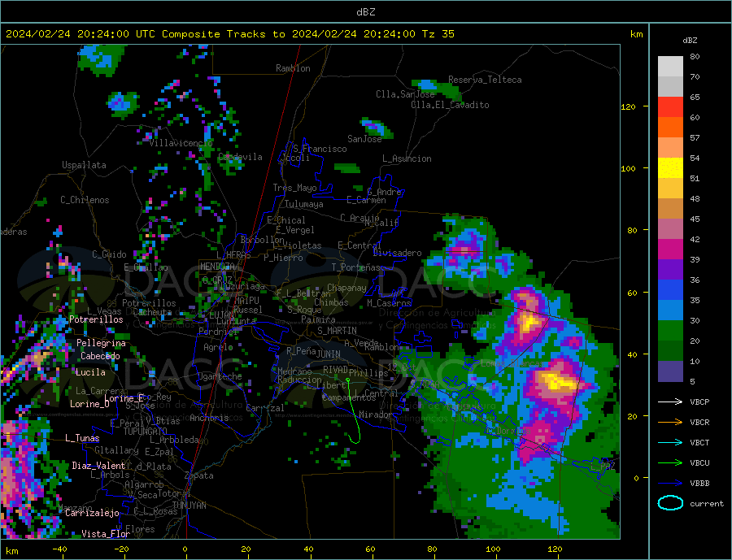
Task: Choose the bright green 20-30 dBZ swatch
Action: pos(670,331)
